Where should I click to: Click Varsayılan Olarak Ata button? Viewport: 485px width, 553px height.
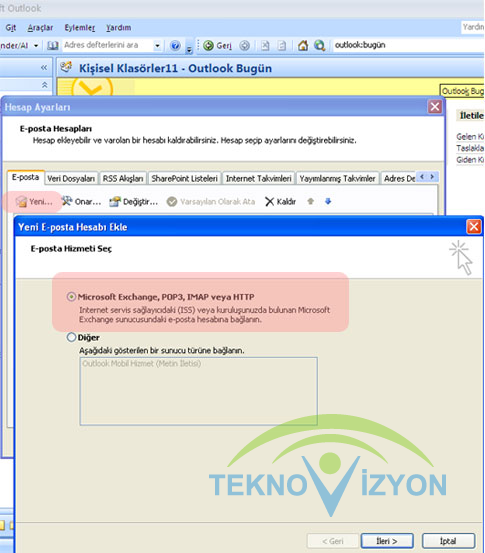pyautogui.click(x=211, y=201)
